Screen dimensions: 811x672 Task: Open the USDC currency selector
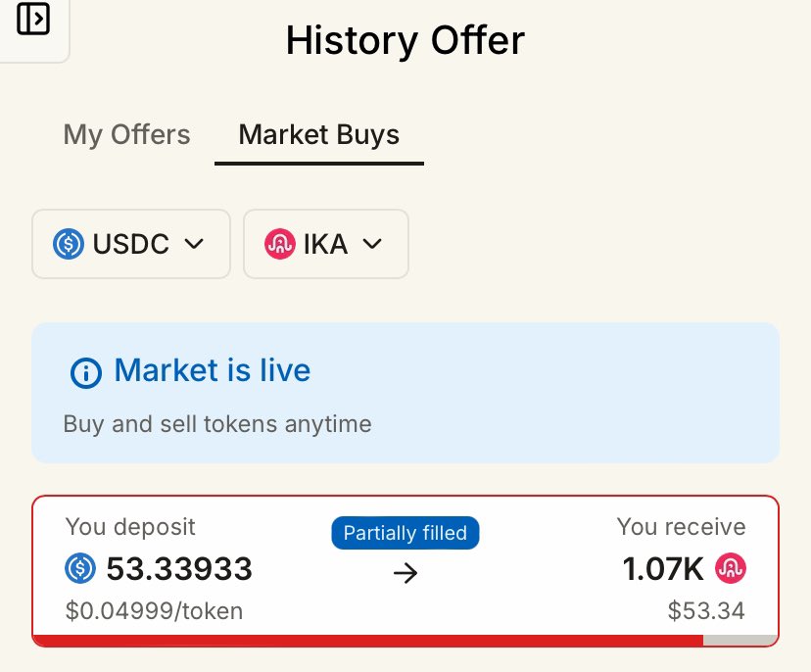(131, 244)
